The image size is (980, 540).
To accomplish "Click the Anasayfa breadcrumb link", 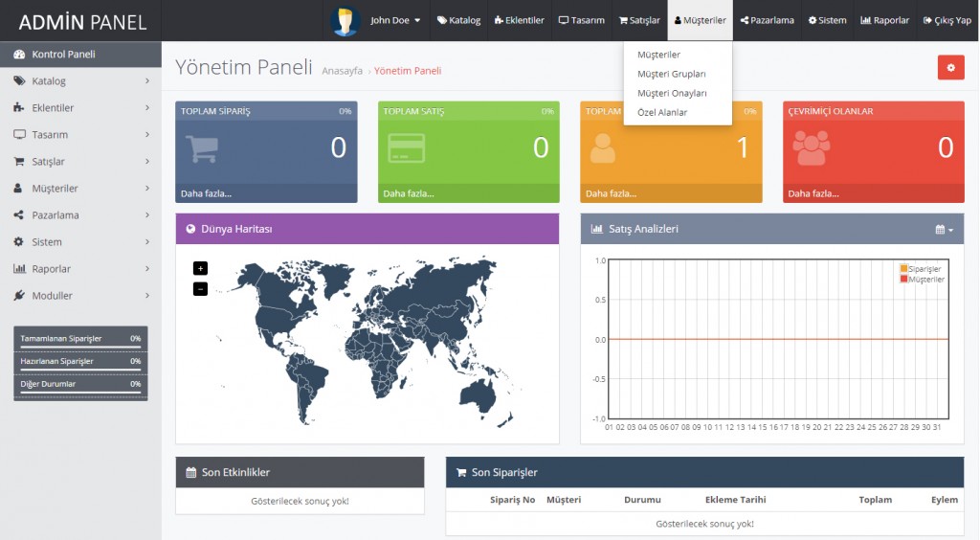I will pos(342,71).
